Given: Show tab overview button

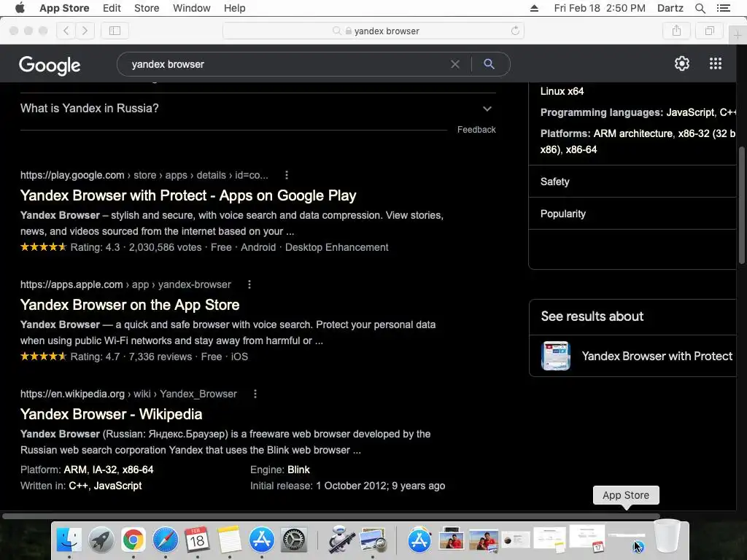Looking at the screenshot, I should coord(709,31).
